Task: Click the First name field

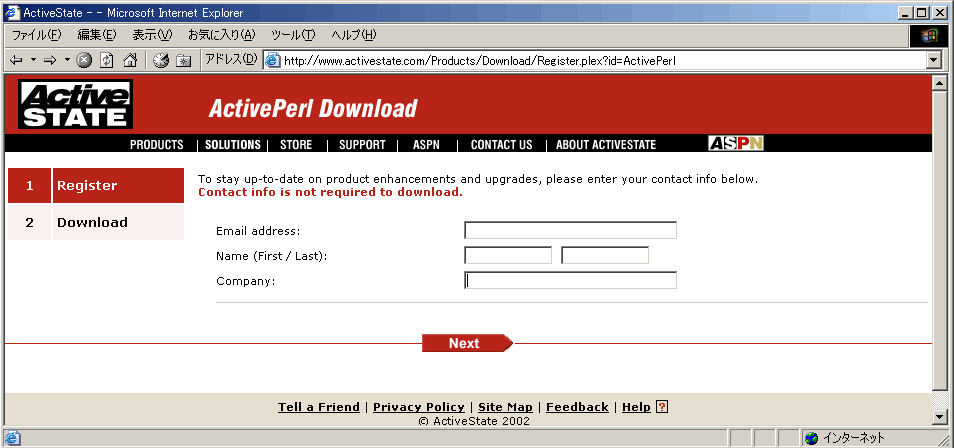Action: pyautogui.click(x=508, y=256)
